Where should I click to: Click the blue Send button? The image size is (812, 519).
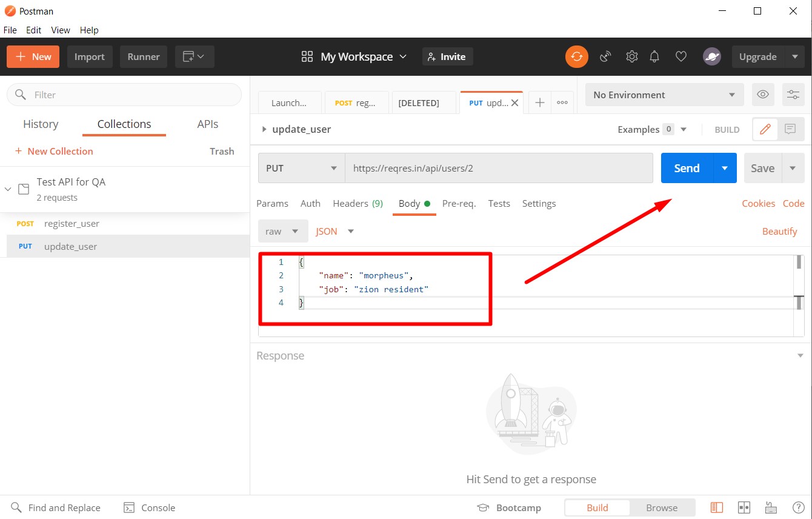pyautogui.click(x=687, y=168)
